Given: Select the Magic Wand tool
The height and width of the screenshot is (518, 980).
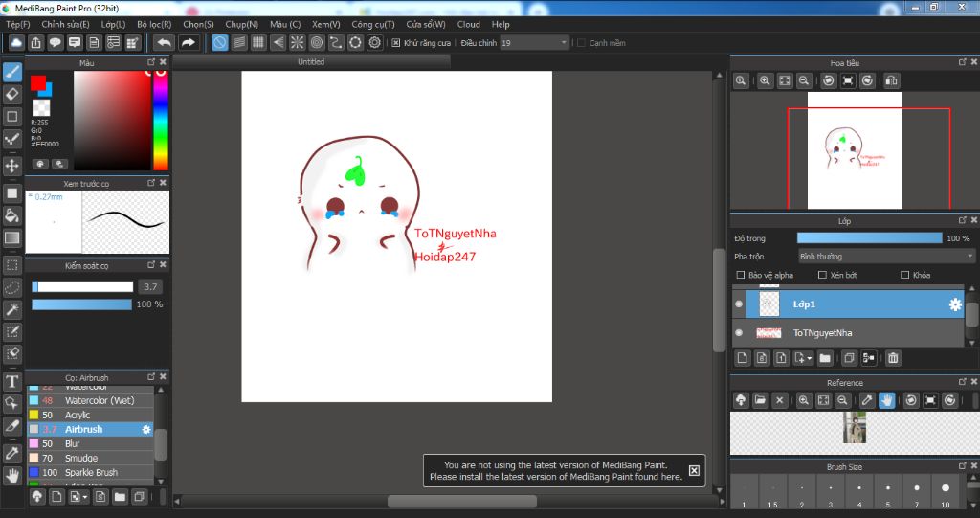Looking at the screenshot, I should click(11, 309).
